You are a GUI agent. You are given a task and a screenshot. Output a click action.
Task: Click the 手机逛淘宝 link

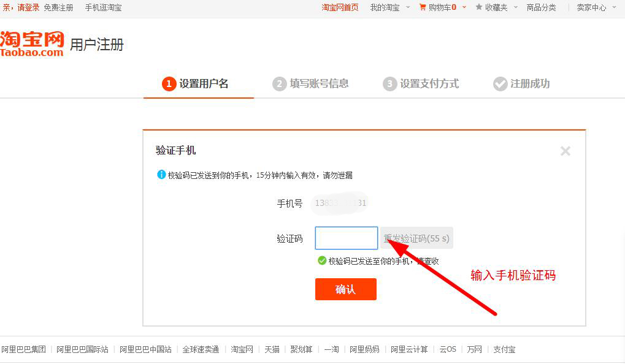pos(104,9)
